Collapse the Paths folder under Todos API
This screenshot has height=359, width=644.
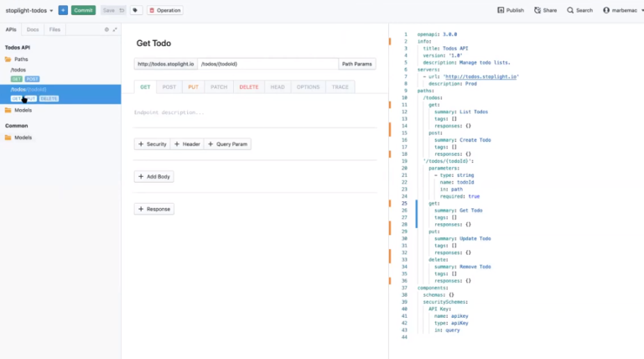[17, 60]
